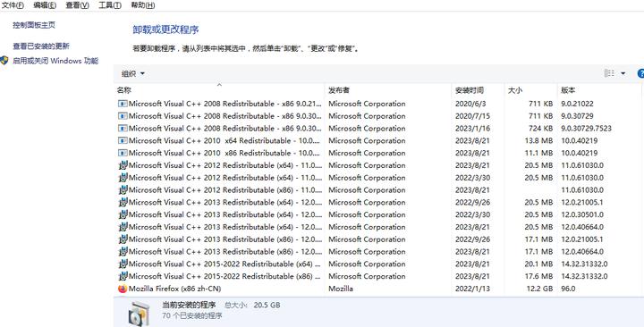The width and height of the screenshot is (644, 327).
Task: Click the view layout icon in the toolbar
Action: point(609,73)
